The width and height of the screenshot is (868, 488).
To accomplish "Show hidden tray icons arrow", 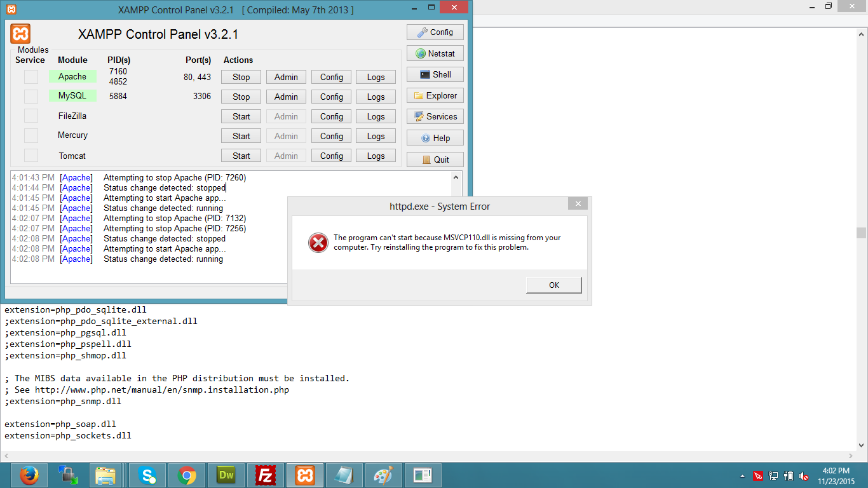I will pyautogui.click(x=742, y=476).
